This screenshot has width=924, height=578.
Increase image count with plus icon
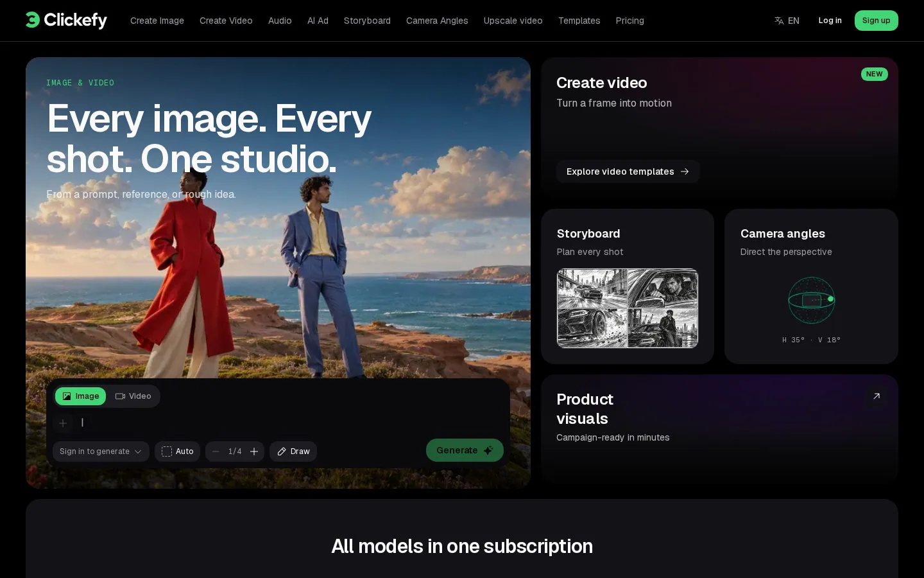[x=254, y=451]
